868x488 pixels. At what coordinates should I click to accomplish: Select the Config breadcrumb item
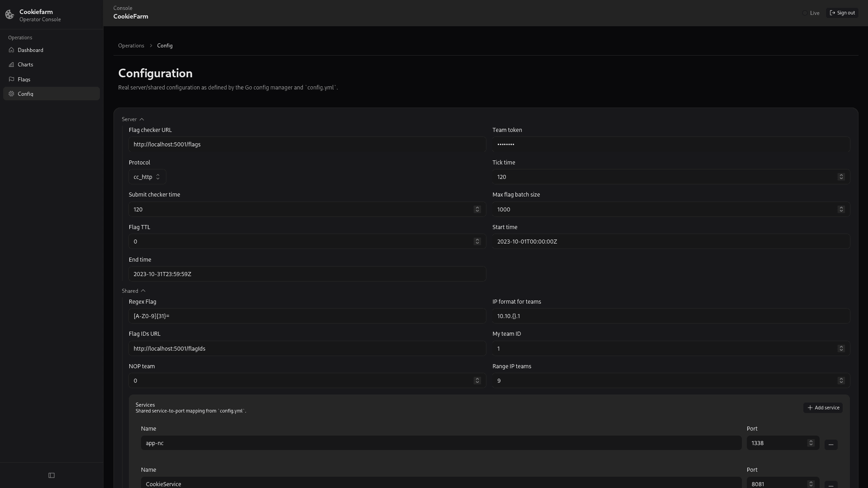(165, 45)
